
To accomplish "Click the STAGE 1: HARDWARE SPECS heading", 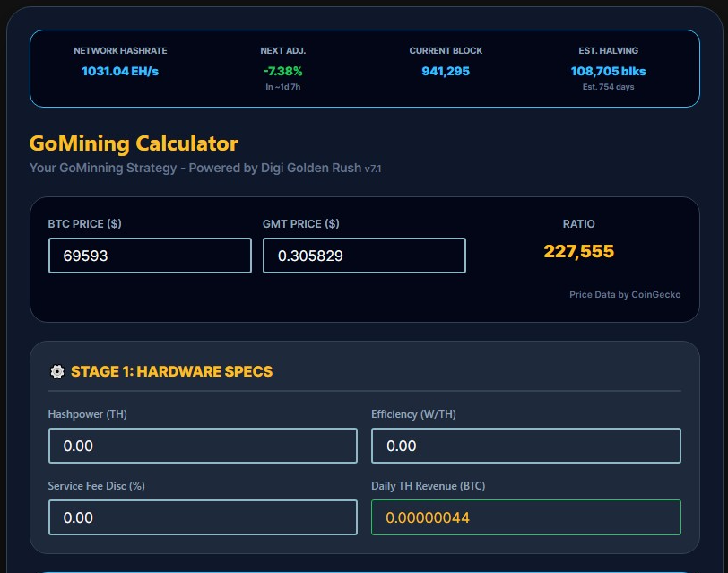I will point(172,371).
